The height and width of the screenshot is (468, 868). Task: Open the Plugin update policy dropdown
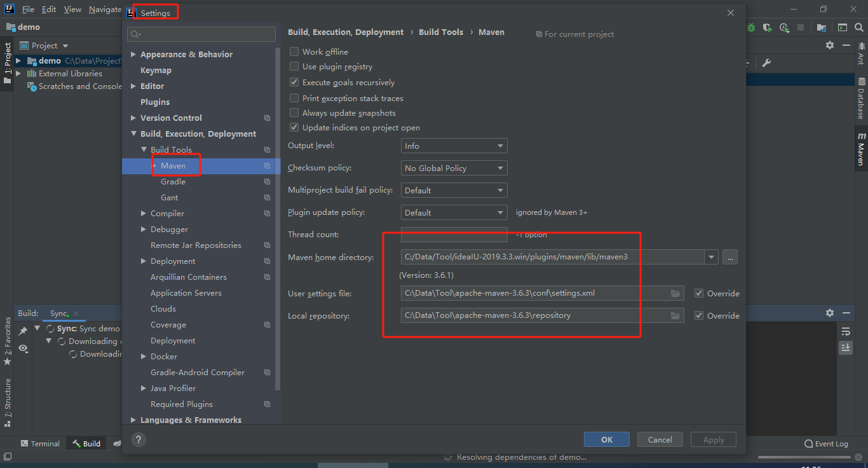[454, 212]
